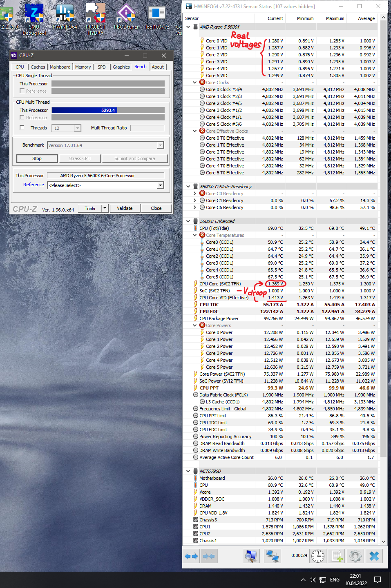Click the Average column header in HWiNFO
This screenshot has height=588, width=391.
tap(366, 18)
